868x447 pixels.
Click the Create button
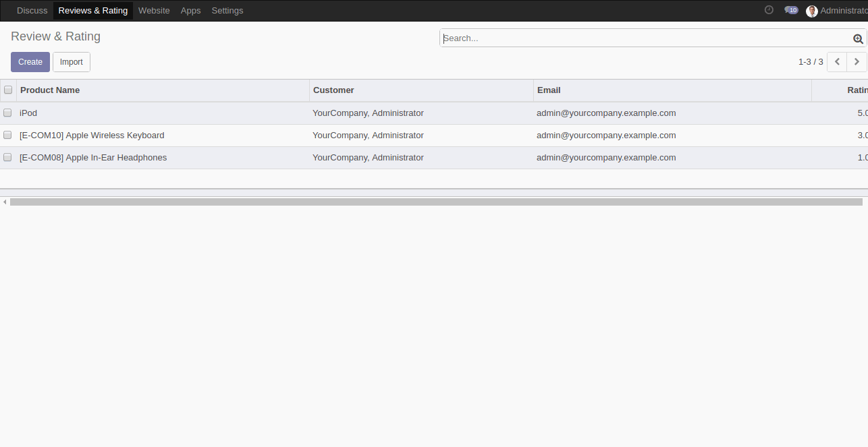click(30, 62)
